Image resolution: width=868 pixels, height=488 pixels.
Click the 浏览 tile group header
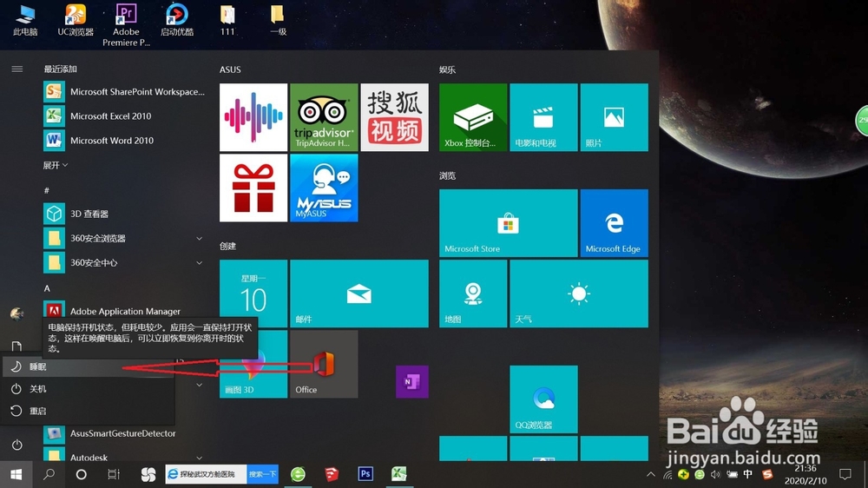[447, 175]
